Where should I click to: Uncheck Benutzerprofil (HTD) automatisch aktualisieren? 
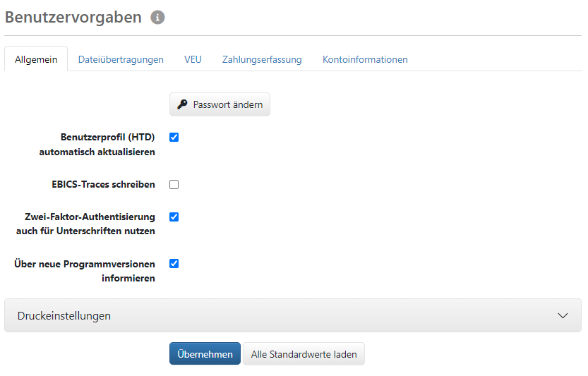(174, 137)
